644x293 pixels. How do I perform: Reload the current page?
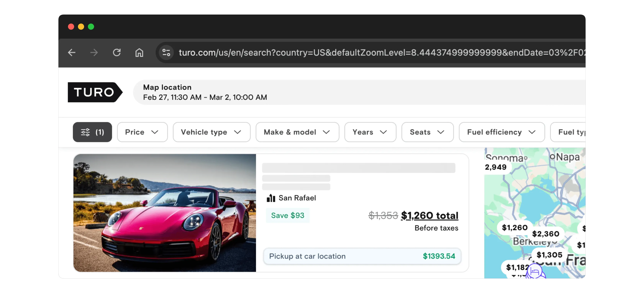tap(117, 52)
